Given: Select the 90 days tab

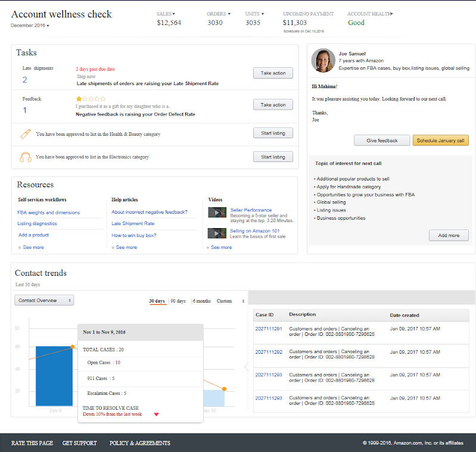Looking at the screenshot, I should [x=178, y=301].
